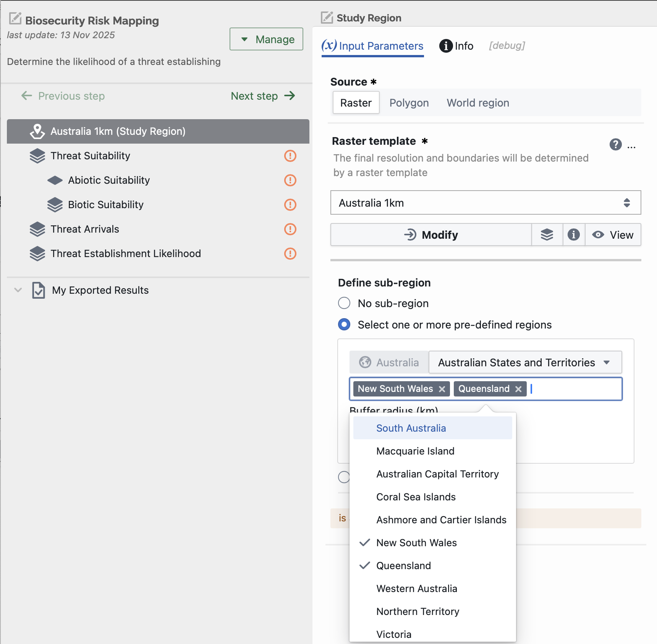Switch to the Info tab

pyautogui.click(x=456, y=46)
